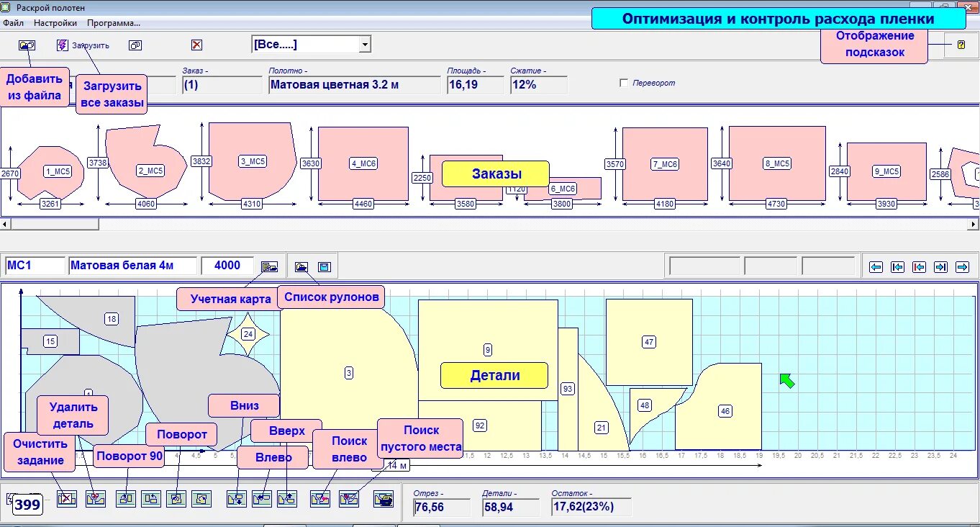The image size is (980, 527).
Task: Click the move left arrow icon
Action: click(262, 498)
